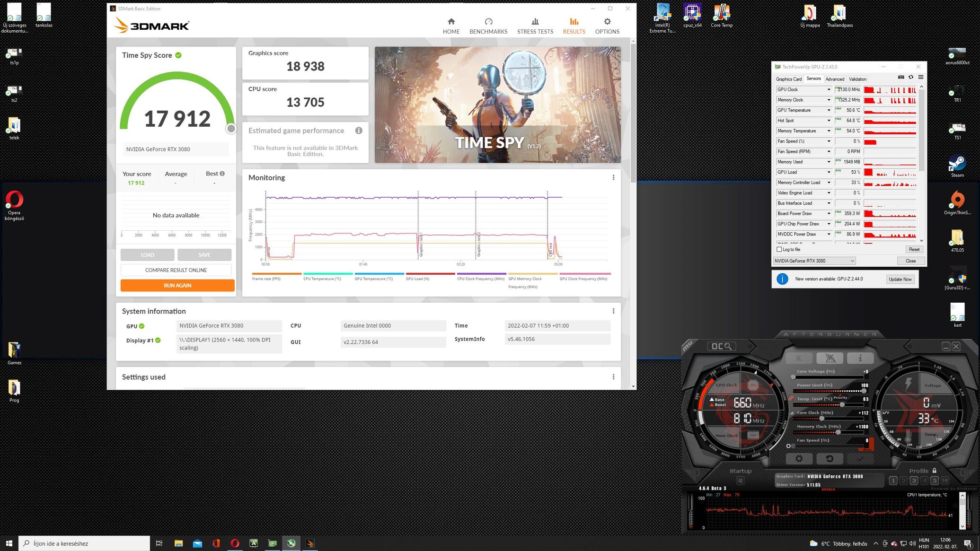Click the Core Clock slider handle
The image size is (980, 551).
pos(822,419)
